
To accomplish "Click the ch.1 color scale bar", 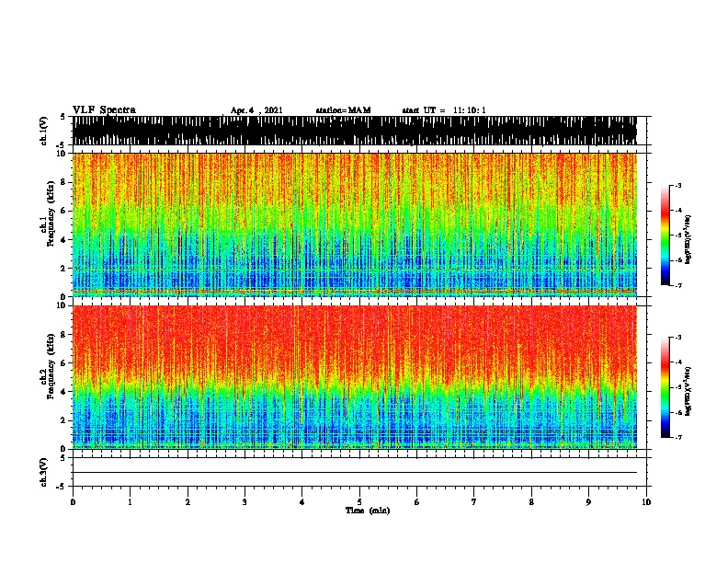I will 665,236.
